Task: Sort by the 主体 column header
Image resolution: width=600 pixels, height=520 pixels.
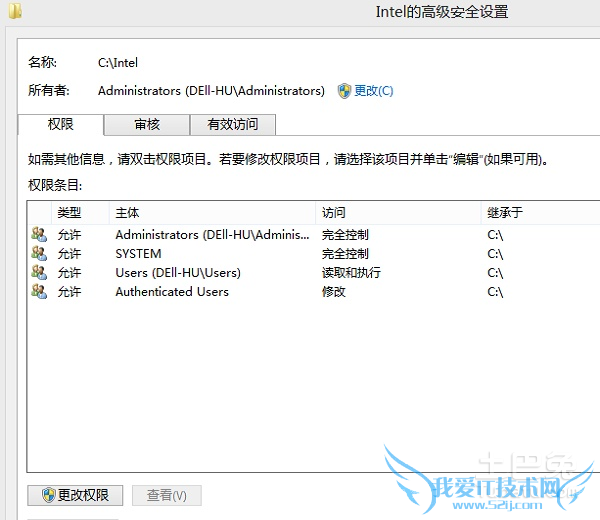Action: [212, 212]
